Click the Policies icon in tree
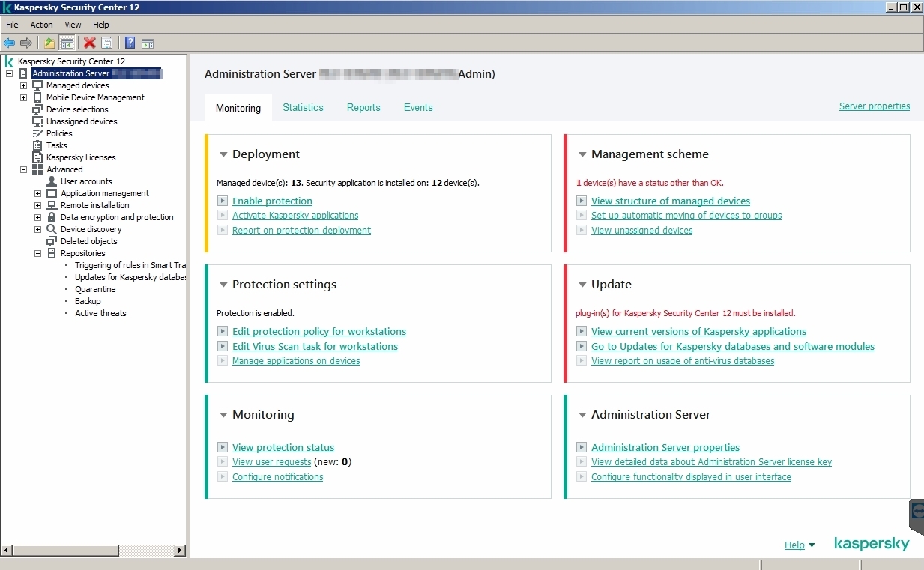Viewport: 924px width, 570px height. tap(37, 133)
